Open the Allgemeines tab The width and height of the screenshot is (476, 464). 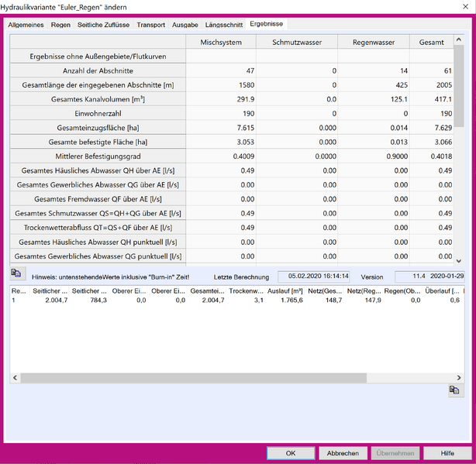(26, 25)
